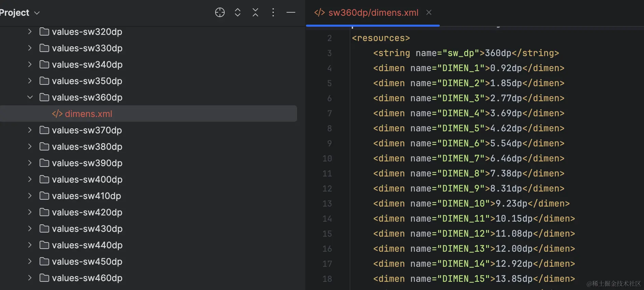The image size is (644, 290).
Task: Click the opening resources tag
Action: (x=381, y=38)
